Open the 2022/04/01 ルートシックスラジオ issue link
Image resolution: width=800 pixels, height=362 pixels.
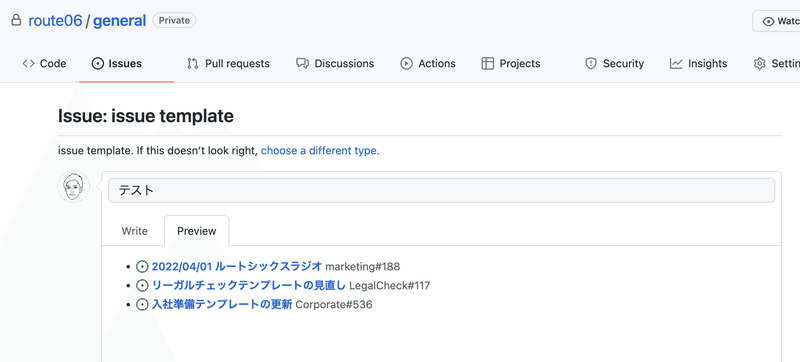(237, 266)
